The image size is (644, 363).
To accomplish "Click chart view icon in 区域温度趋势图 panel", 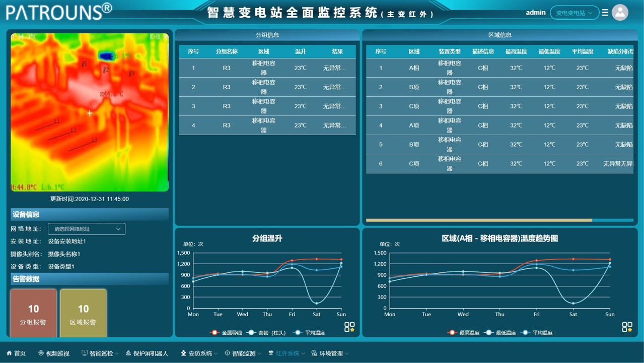I will (x=627, y=327).
